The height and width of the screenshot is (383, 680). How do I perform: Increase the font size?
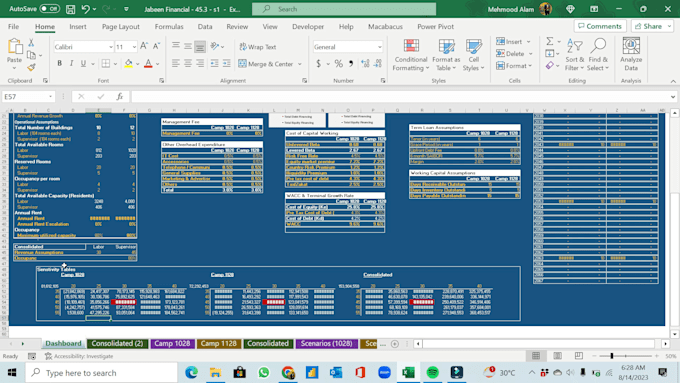(x=144, y=46)
